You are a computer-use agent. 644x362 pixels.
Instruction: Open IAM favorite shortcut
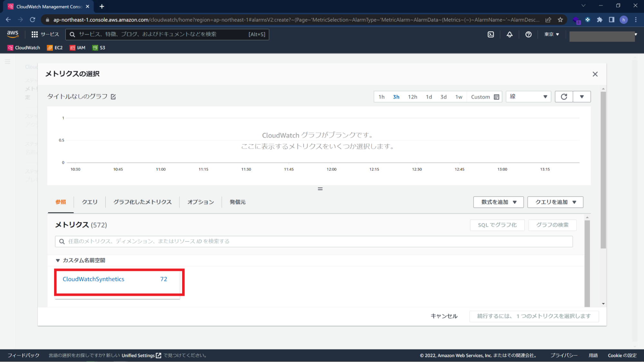click(78, 48)
